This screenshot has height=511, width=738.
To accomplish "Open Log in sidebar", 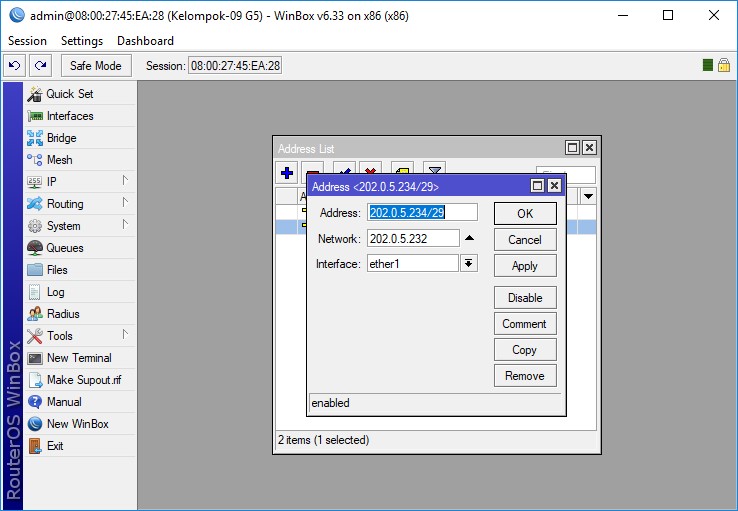I will click(x=80, y=292).
